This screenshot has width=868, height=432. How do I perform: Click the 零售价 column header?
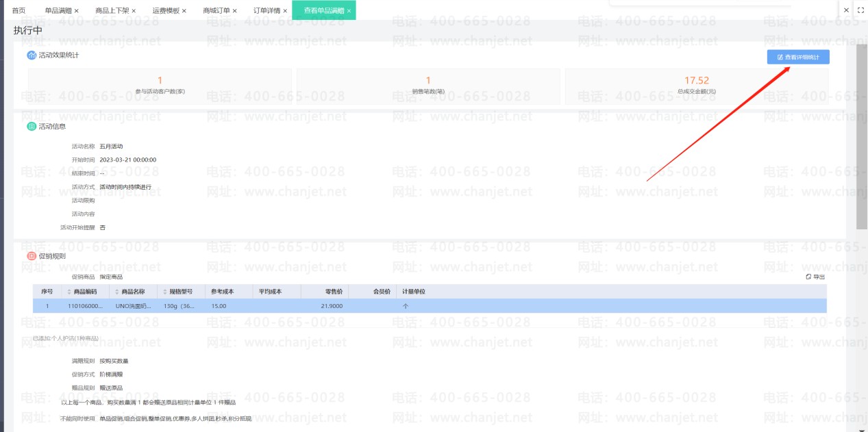click(324, 292)
